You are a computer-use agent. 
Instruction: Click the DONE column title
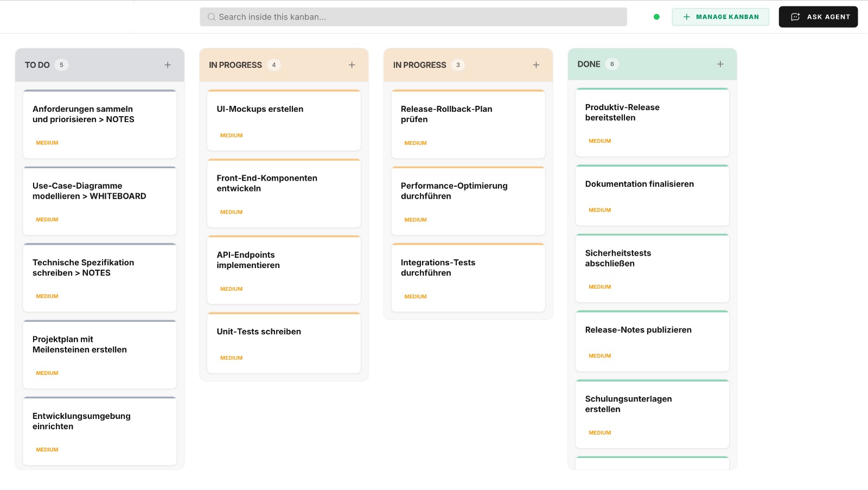point(589,64)
